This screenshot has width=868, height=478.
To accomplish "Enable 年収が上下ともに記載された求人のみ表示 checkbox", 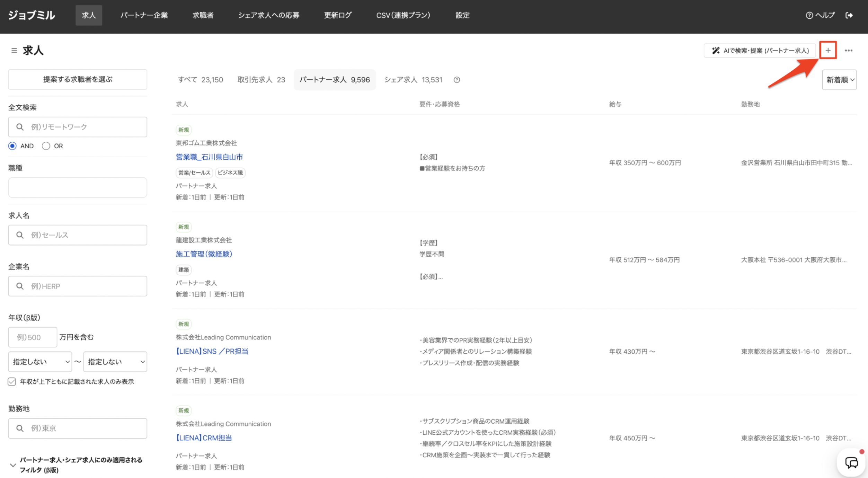I will coord(12,381).
